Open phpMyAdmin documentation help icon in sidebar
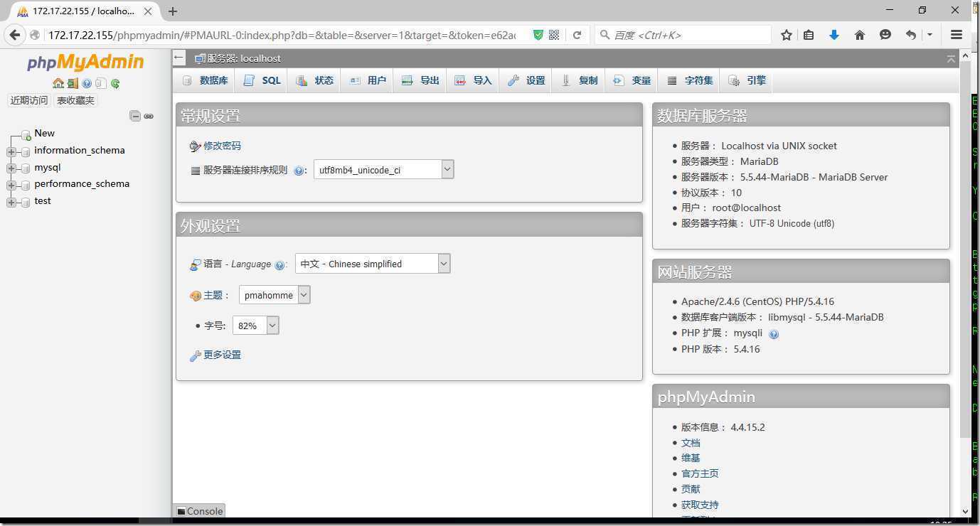 [x=87, y=83]
